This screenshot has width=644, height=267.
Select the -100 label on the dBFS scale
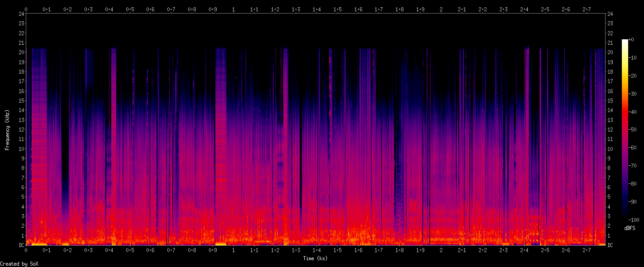click(x=635, y=220)
